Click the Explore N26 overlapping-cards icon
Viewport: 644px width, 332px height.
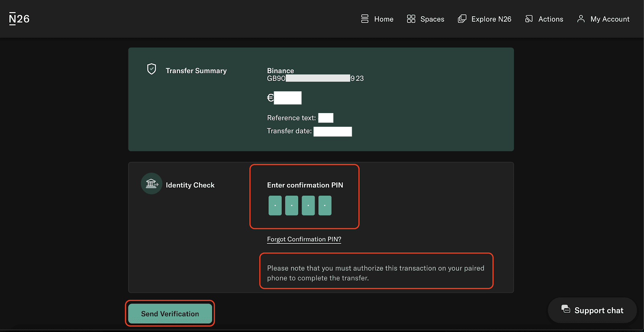click(x=462, y=19)
